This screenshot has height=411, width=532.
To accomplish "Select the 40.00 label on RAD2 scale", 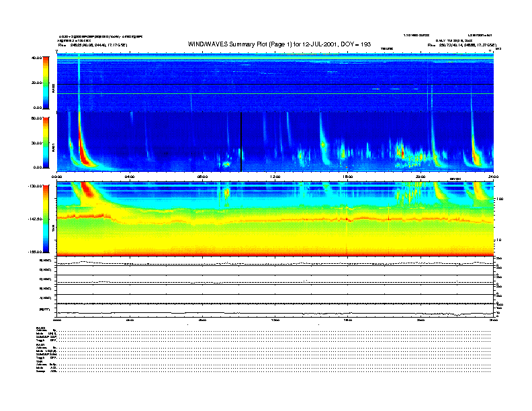I will [x=36, y=58].
